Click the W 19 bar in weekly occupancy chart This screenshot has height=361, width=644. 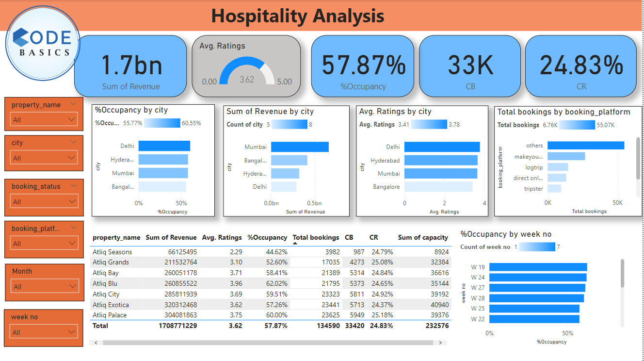point(538,267)
